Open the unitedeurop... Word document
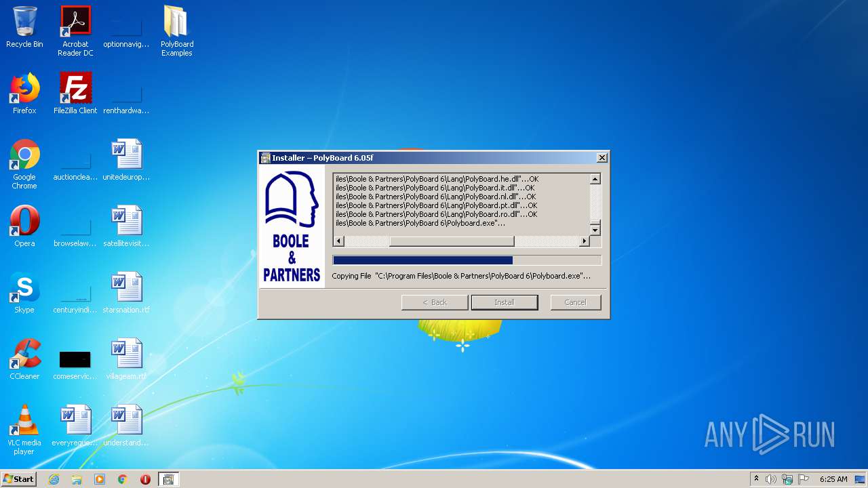 (126, 160)
